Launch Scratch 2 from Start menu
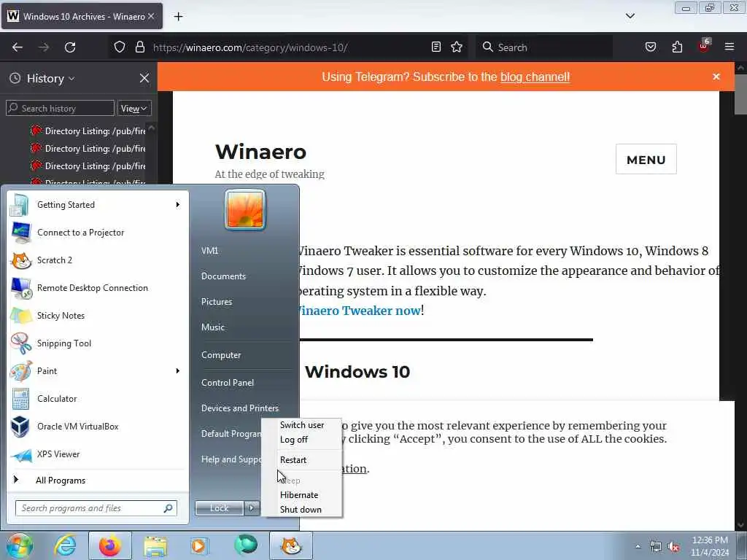The height and width of the screenshot is (560, 747). [x=97, y=260]
